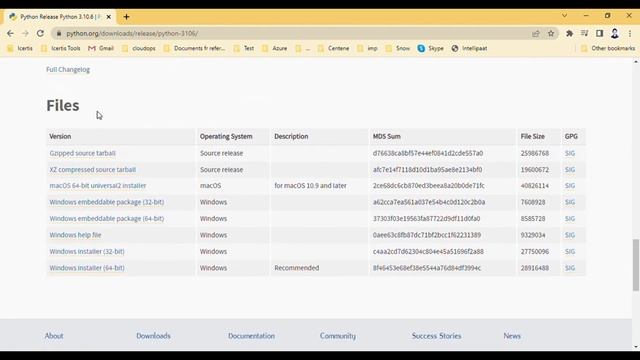
Task: Open the Azure bookmark folder
Action: [x=274, y=48]
